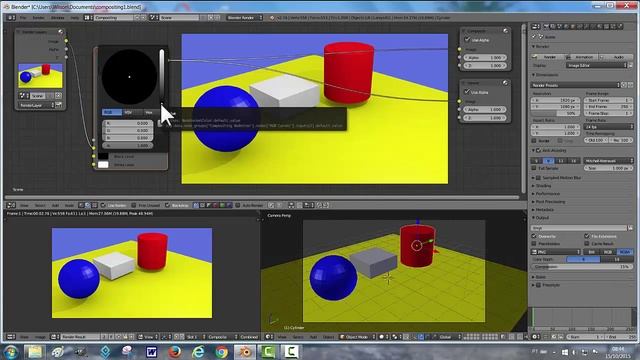The height and width of the screenshot is (360, 640).
Task: Open the Window menu
Action: click(x=58, y=18)
